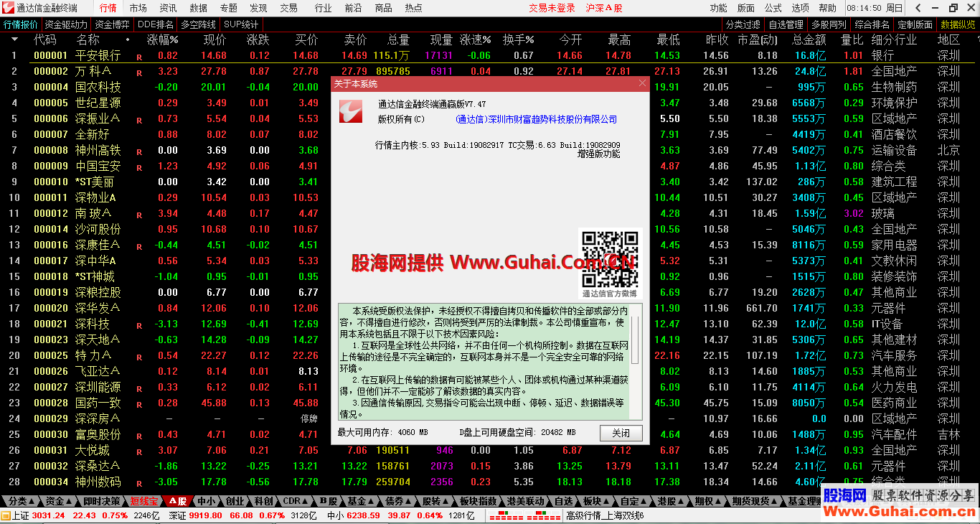980x524 pixels.
Task: Select the 创业 bottom tab
Action: point(235,501)
